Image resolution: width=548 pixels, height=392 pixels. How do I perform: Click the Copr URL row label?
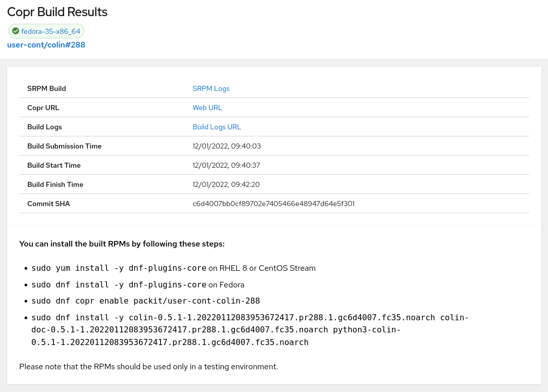tap(43, 108)
